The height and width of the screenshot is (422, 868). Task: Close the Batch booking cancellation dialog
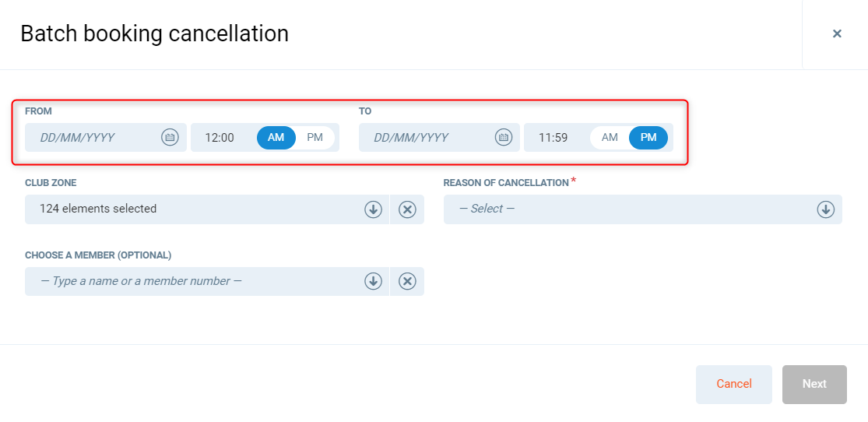(x=837, y=33)
